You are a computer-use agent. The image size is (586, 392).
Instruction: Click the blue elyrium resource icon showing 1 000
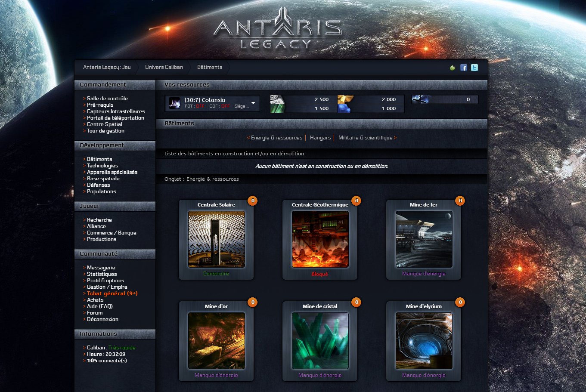[344, 108]
